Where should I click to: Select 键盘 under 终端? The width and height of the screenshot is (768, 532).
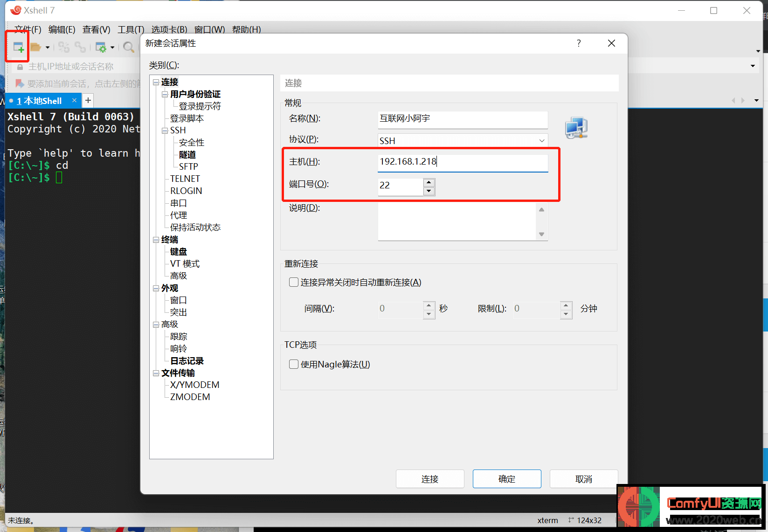tap(179, 252)
